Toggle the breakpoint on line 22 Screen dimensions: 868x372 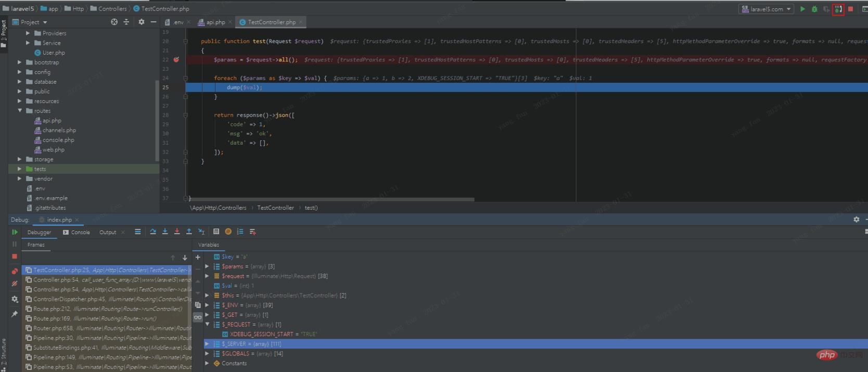(x=176, y=59)
